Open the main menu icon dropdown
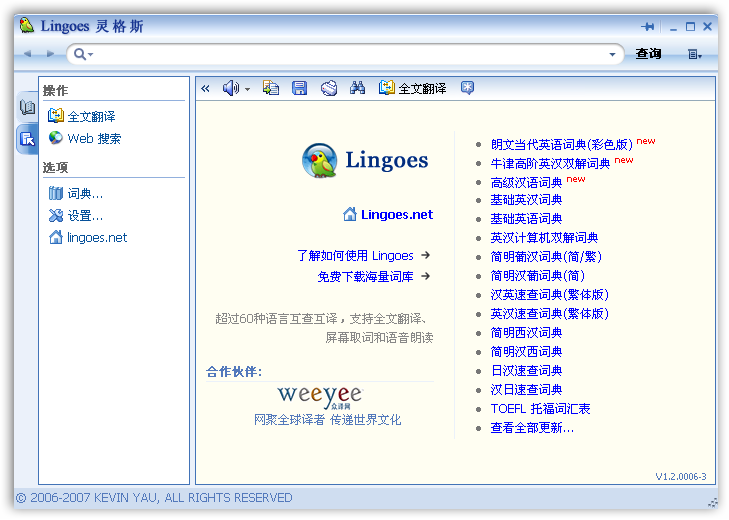729x520 pixels. tap(695, 54)
